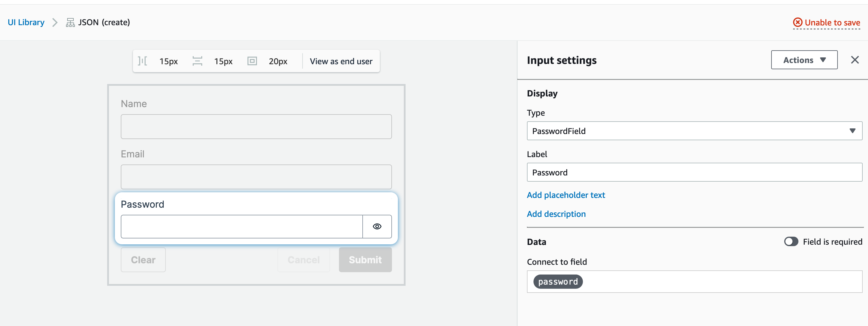Image resolution: width=868 pixels, height=326 pixels.
Task: Click the chevron separator after UI Library
Action: pyautogui.click(x=54, y=22)
